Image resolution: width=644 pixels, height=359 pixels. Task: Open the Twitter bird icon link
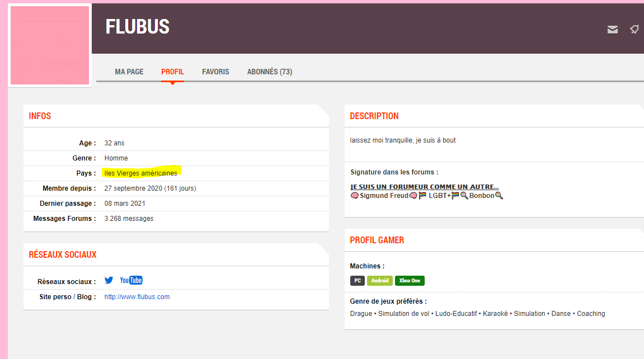[109, 280]
